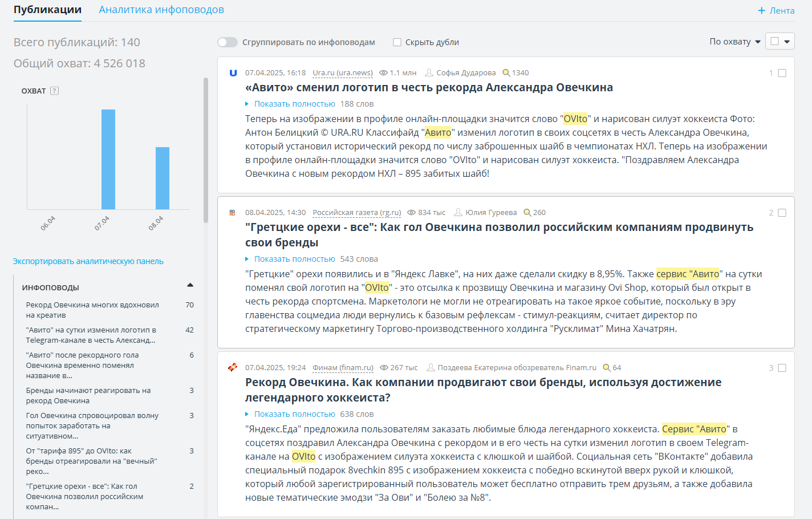Select infopovod "Авито" после рекордного гола

[82, 365]
